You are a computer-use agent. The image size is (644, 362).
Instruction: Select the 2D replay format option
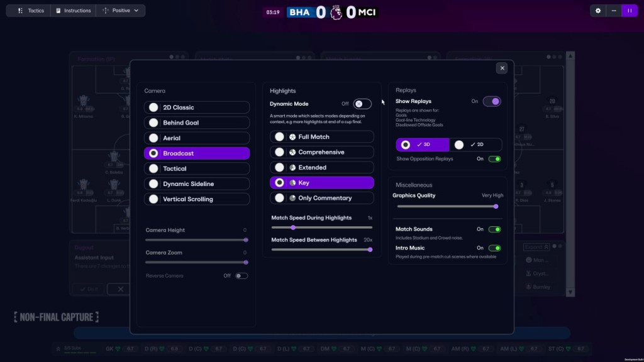point(475,145)
